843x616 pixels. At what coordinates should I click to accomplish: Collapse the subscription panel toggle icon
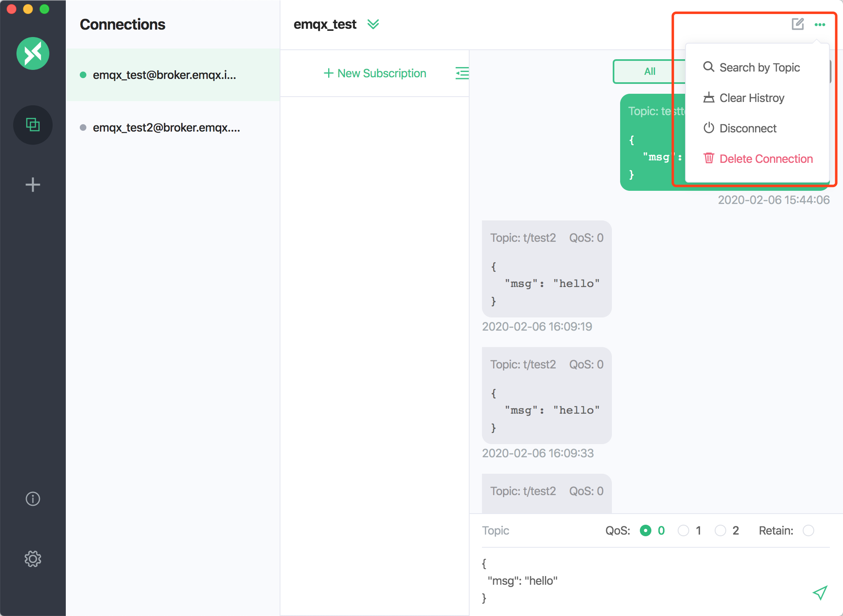[461, 73]
